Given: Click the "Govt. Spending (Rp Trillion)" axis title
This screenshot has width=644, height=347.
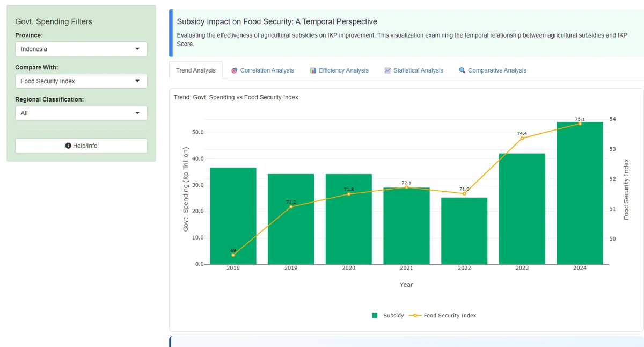Looking at the screenshot, I should pos(186,189).
